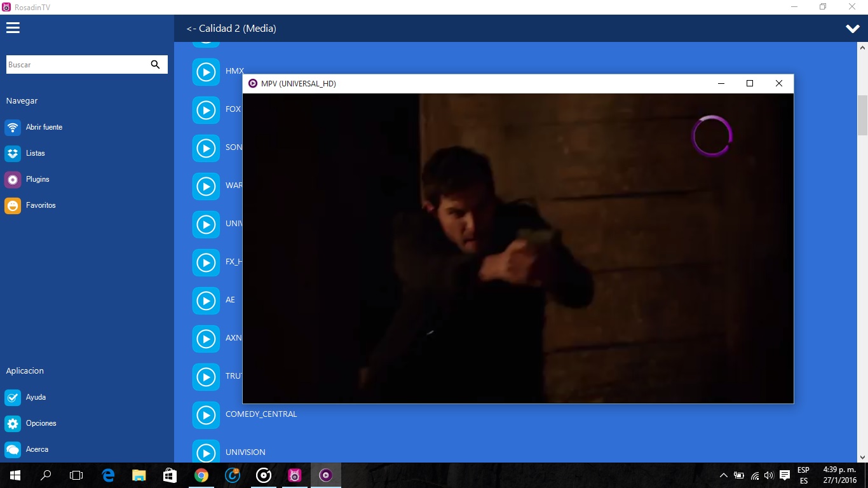Play the FOX channel
This screenshot has height=488, width=868.
point(206,110)
